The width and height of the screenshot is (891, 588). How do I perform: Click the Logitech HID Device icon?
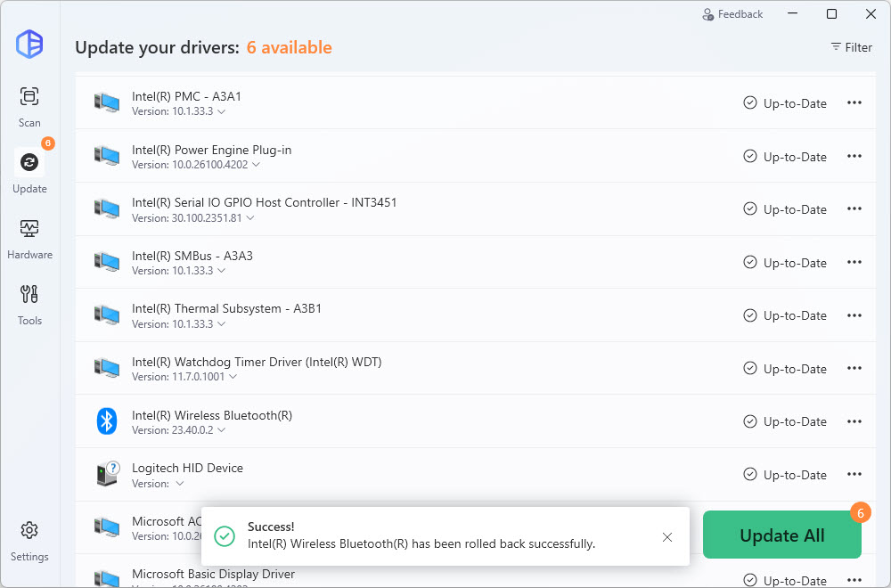coord(107,475)
